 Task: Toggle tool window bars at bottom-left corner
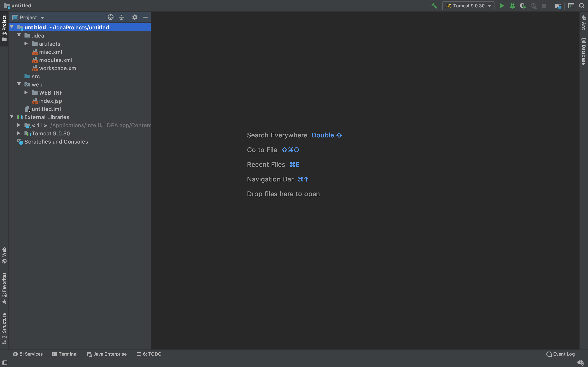(5, 363)
